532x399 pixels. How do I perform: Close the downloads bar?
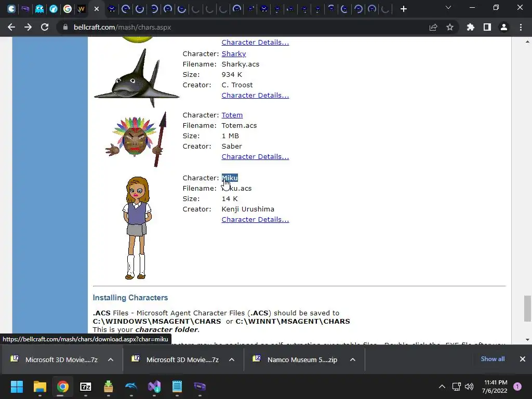click(523, 359)
